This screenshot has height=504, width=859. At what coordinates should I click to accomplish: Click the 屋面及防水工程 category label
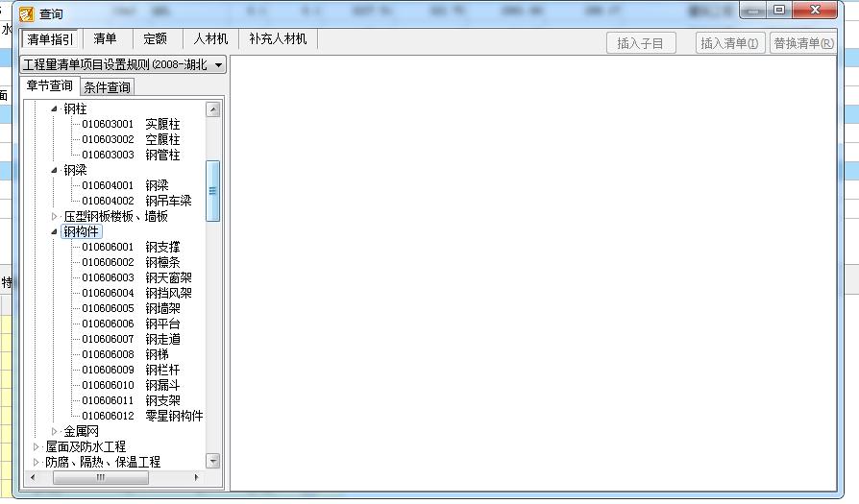pyautogui.click(x=86, y=446)
